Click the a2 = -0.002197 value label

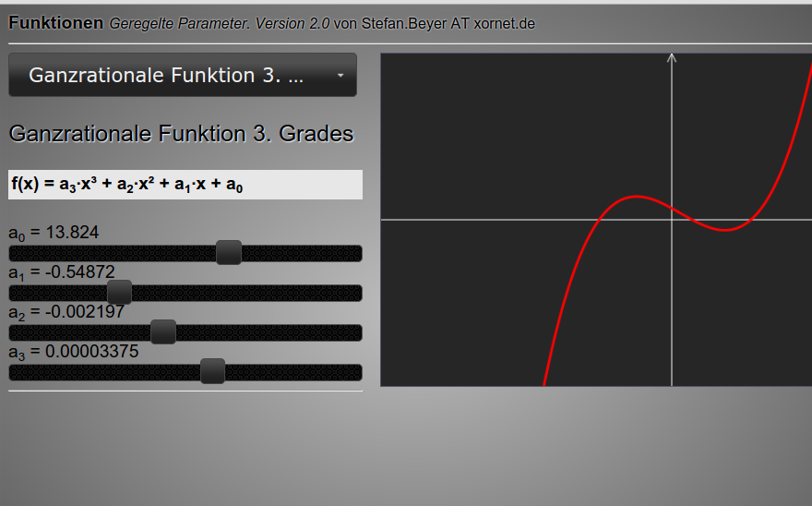66,312
